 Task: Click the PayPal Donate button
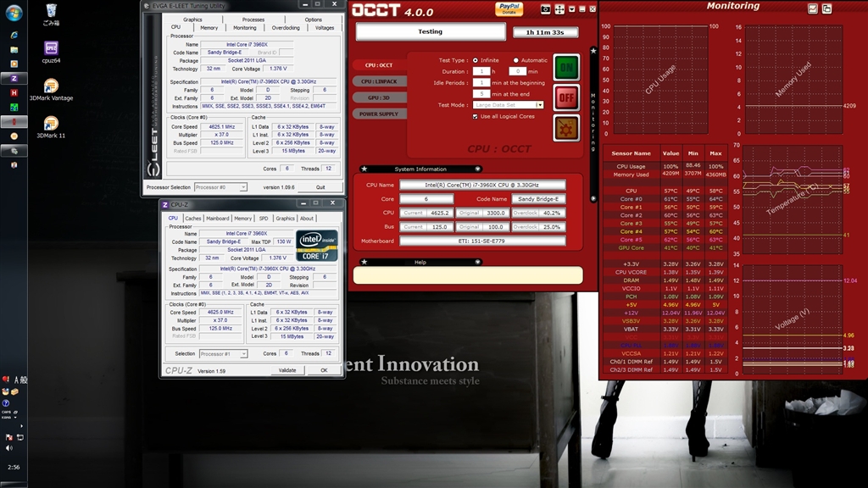click(x=509, y=8)
